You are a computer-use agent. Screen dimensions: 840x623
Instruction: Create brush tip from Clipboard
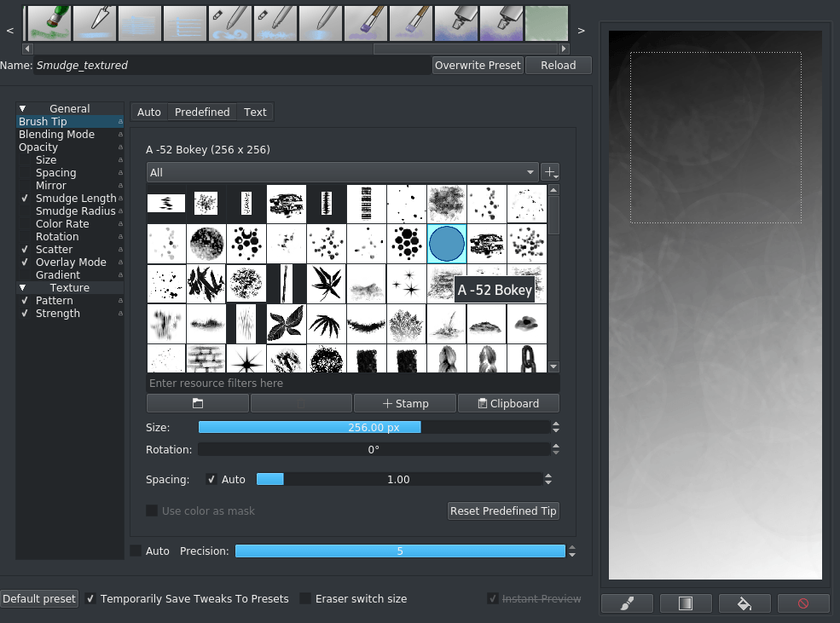tap(508, 403)
